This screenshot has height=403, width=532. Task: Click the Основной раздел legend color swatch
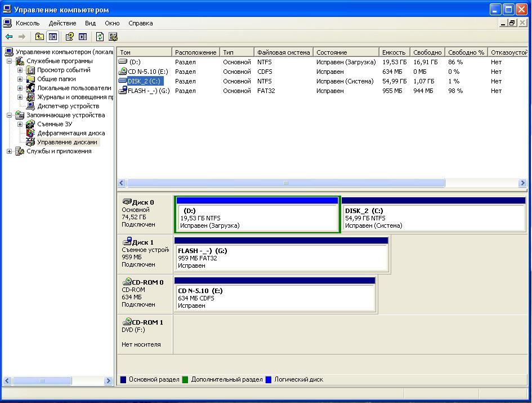[123, 380]
